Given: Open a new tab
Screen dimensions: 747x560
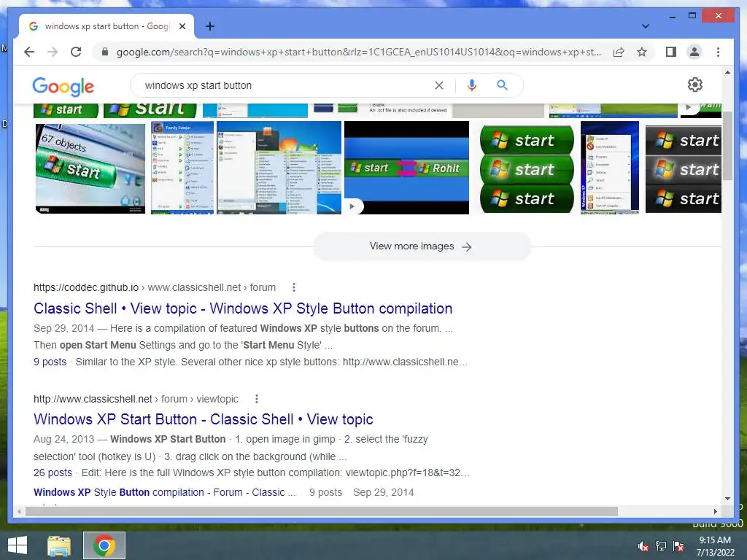Looking at the screenshot, I should pos(209,26).
